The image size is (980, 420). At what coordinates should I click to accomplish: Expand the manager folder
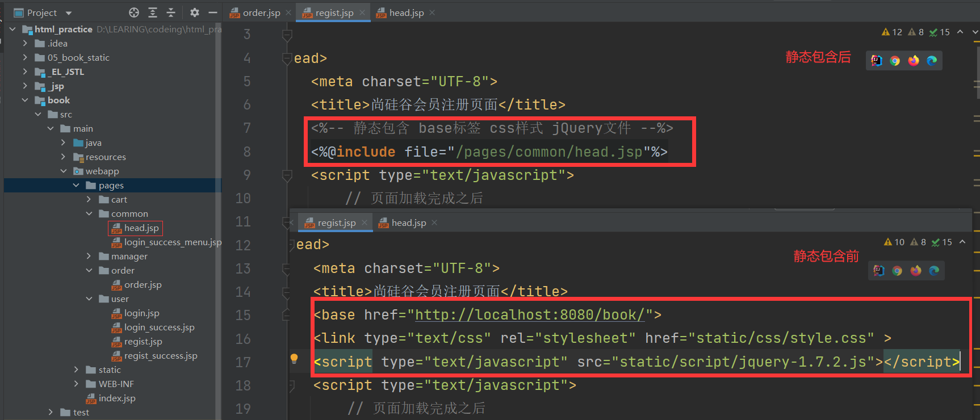(x=89, y=256)
